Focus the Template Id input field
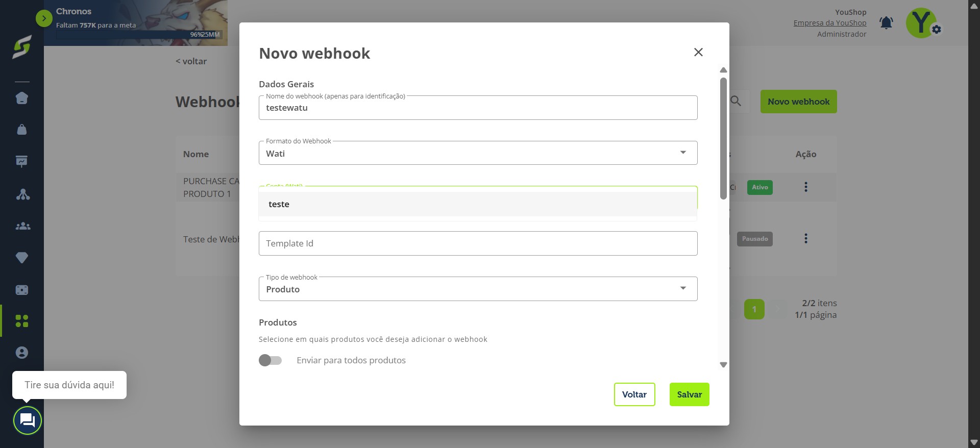Screen dimensions: 980x448 click(x=478, y=243)
